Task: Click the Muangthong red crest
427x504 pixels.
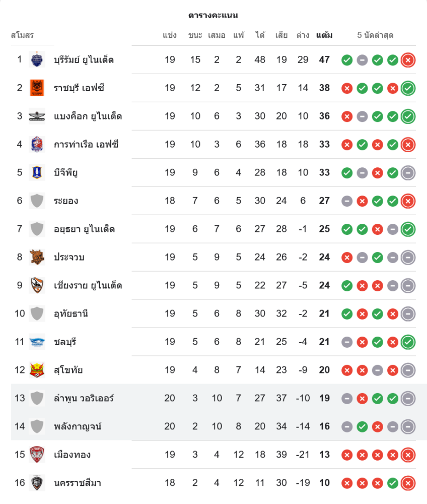Action: (37, 455)
